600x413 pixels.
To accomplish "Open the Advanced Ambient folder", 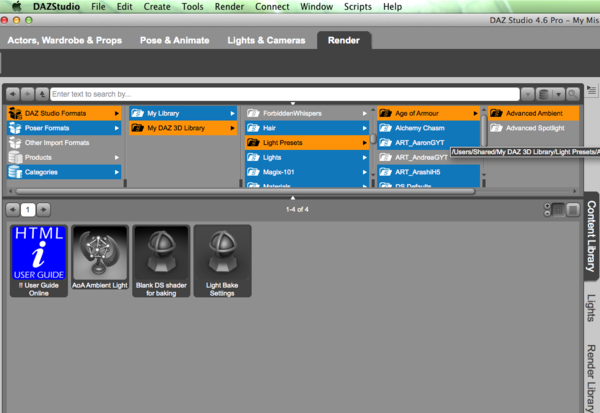I will point(534,113).
